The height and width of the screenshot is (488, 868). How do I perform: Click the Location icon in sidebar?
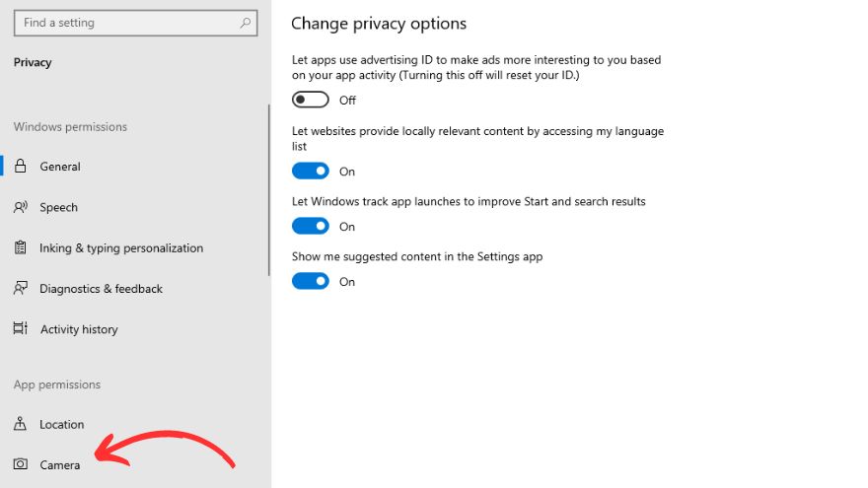click(20, 425)
